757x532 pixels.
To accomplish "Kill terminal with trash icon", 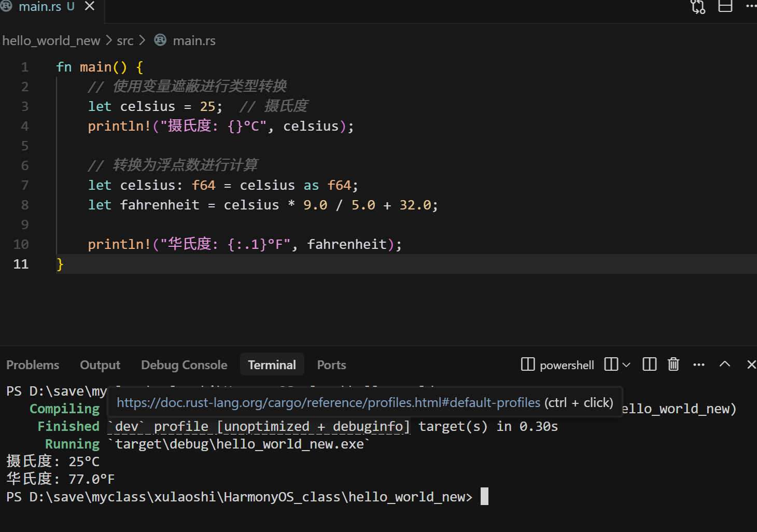I will tap(674, 364).
